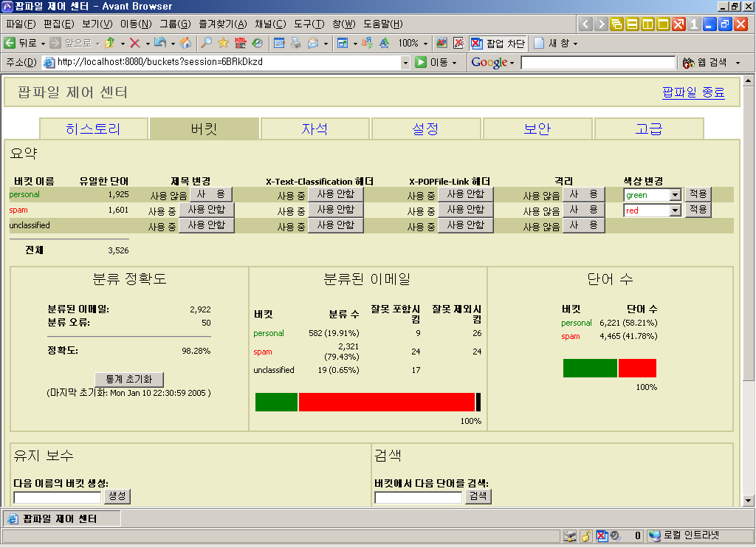The width and height of the screenshot is (756, 548).
Task: Open the Tools menu
Action: pos(309,24)
